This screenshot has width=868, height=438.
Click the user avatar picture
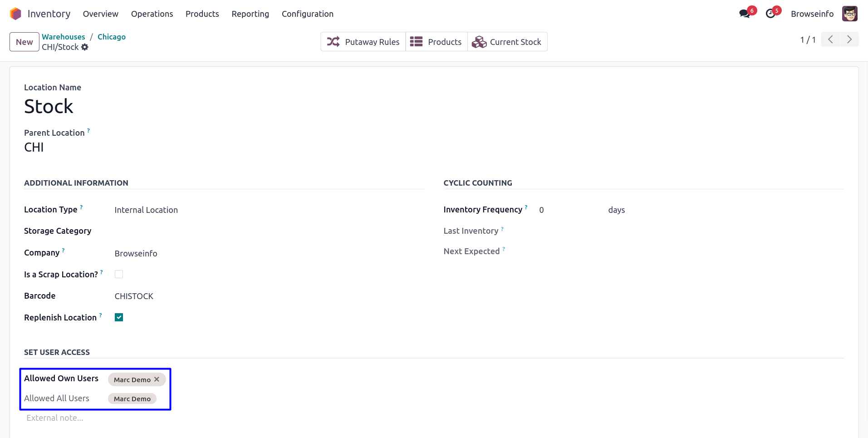(x=849, y=14)
